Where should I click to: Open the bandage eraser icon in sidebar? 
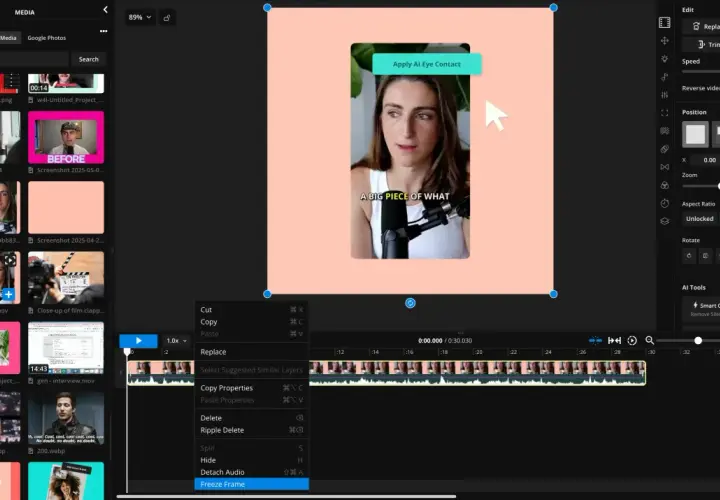coord(664,149)
